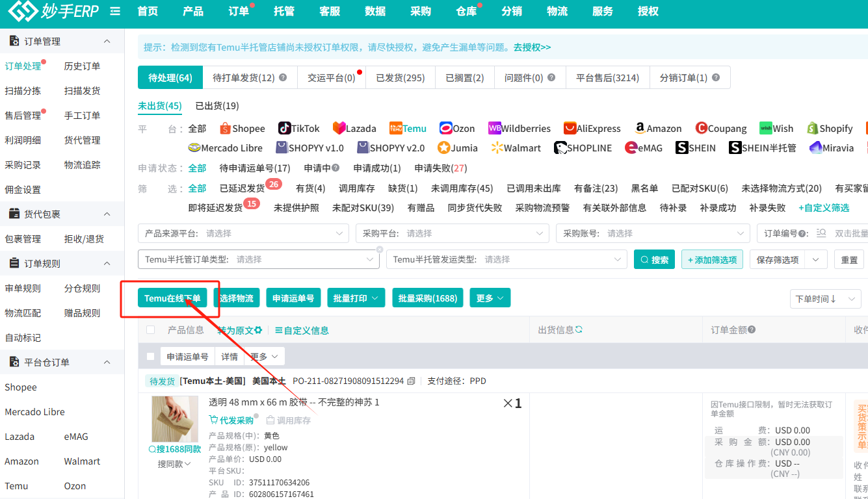Collapse the 订单管理 sidebar section
The image size is (868, 499).
[107, 42]
